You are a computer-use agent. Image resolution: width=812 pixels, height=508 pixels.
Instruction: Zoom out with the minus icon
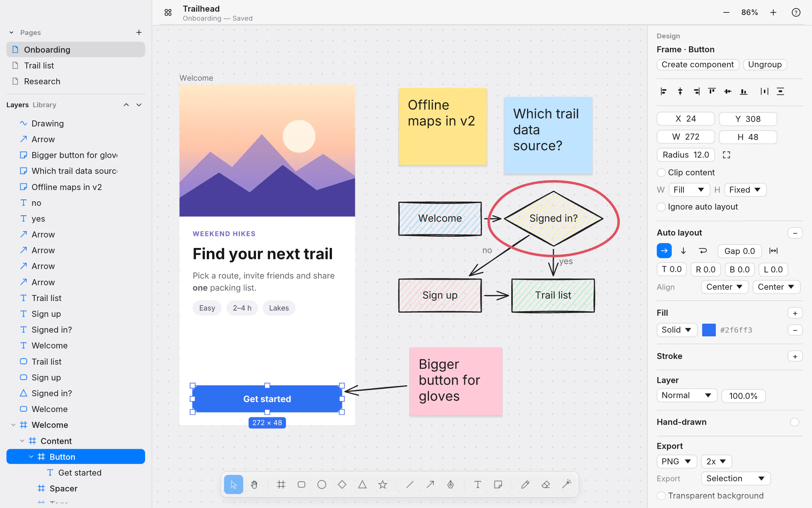726,12
